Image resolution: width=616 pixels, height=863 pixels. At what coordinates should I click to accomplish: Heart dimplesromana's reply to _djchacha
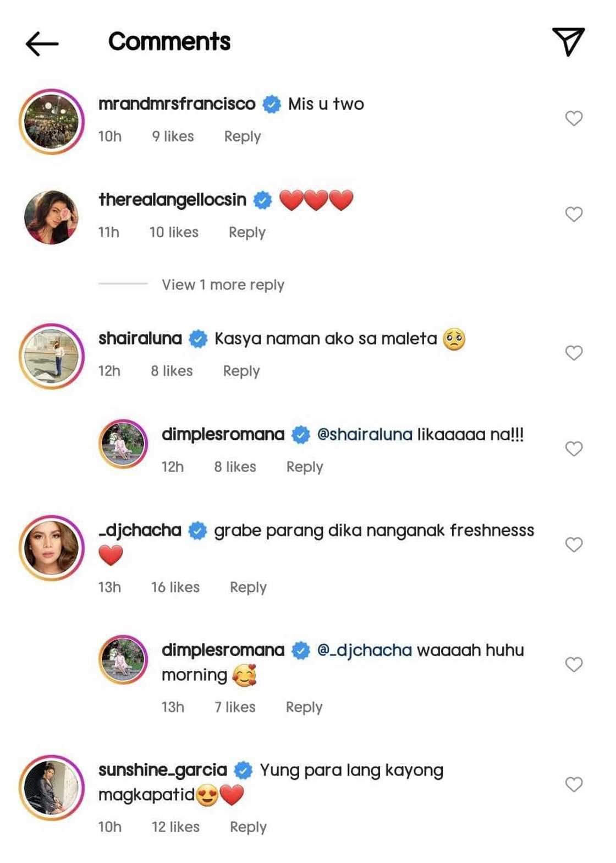coord(574,664)
